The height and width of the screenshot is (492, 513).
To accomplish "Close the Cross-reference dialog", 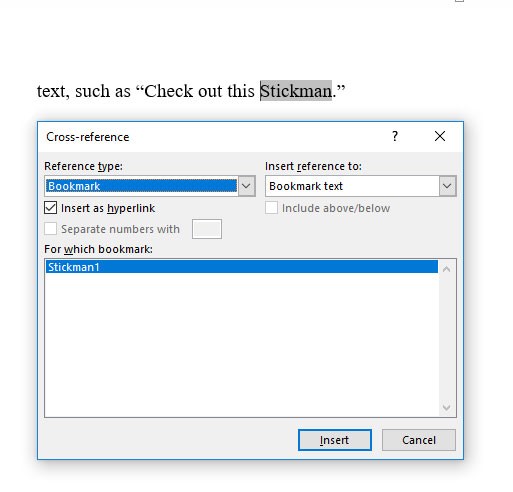I will pos(440,136).
